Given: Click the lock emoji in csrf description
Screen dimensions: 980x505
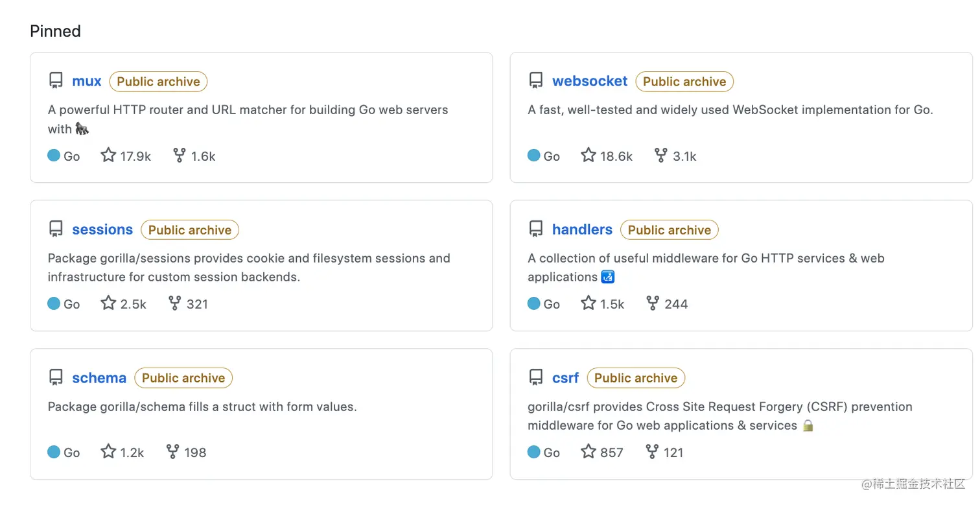Looking at the screenshot, I should tap(808, 426).
